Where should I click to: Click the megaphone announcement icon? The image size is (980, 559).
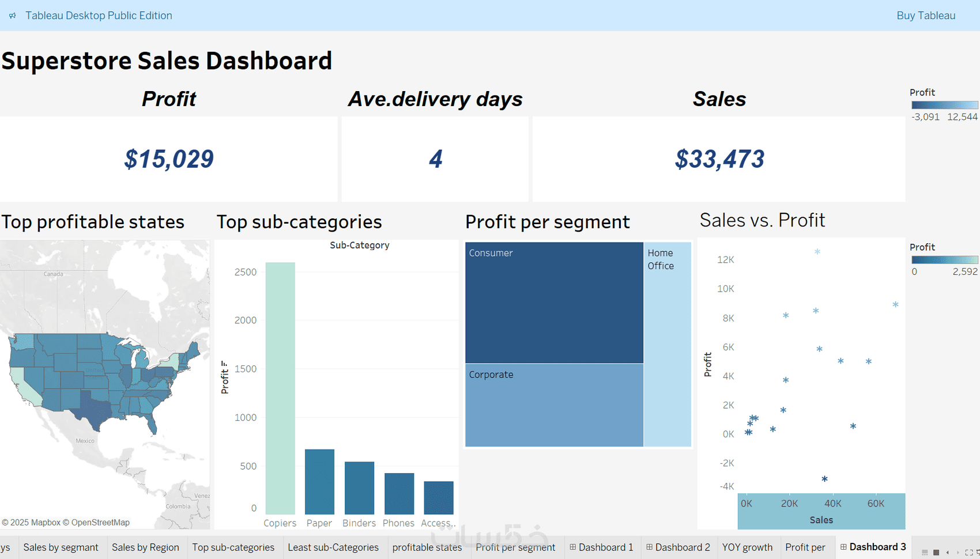click(13, 16)
